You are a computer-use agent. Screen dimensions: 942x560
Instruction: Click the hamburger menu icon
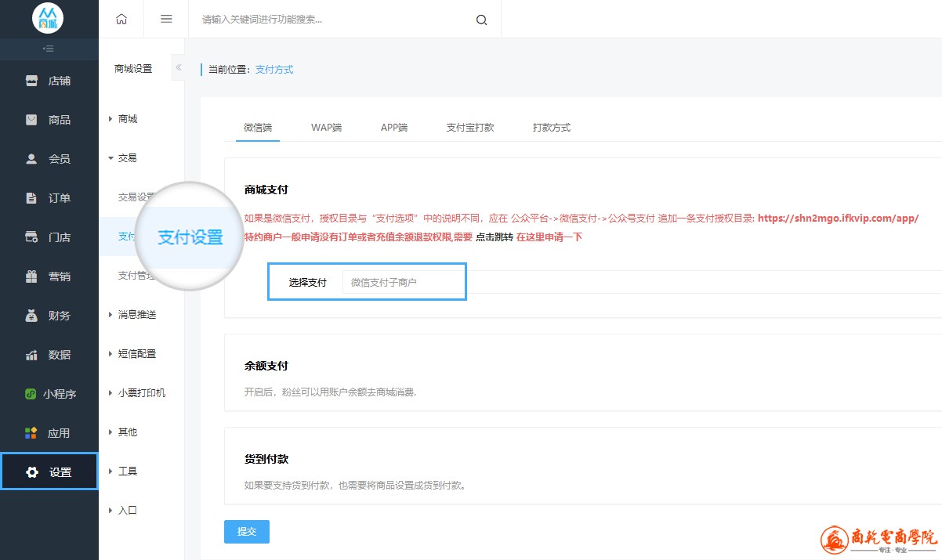[166, 20]
